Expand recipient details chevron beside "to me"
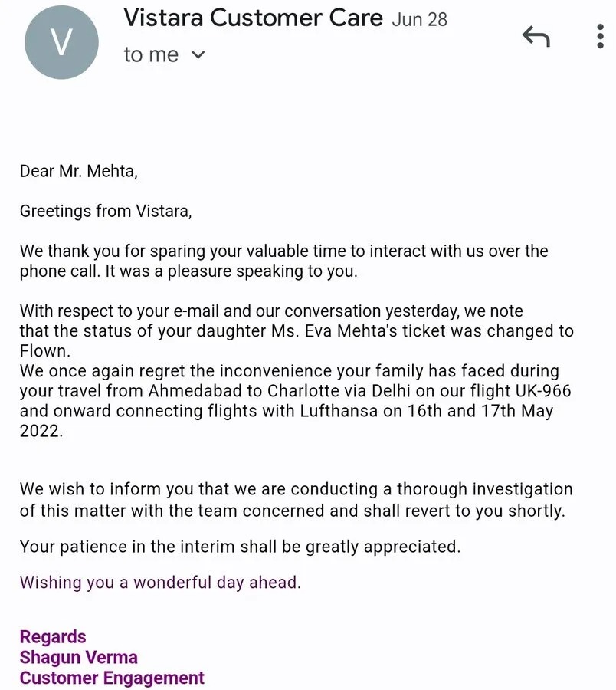The image size is (616, 690). tap(198, 54)
